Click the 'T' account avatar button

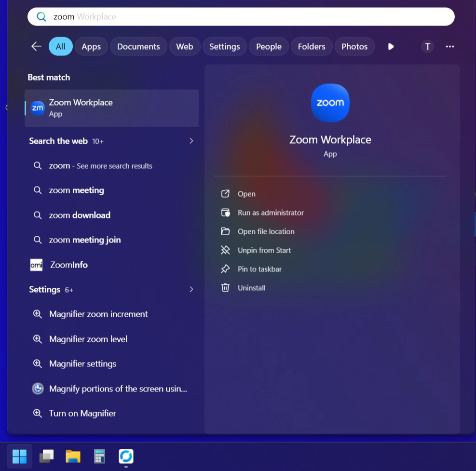[x=427, y=46]
